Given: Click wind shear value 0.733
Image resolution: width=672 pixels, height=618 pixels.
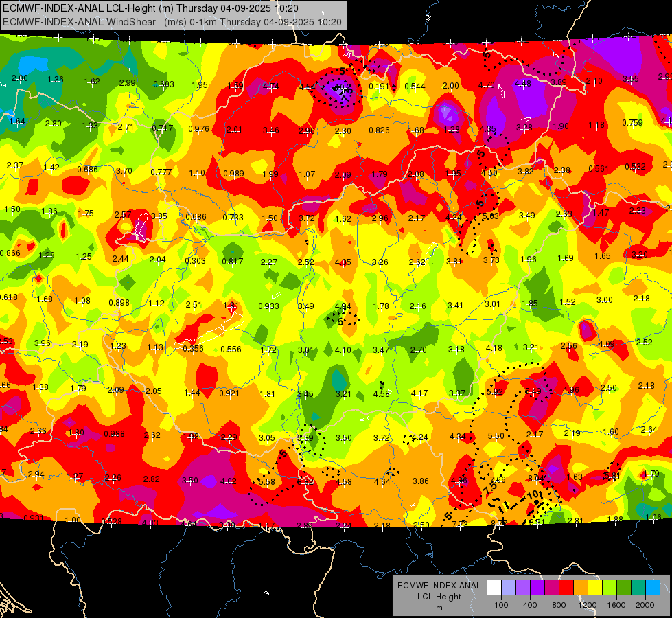Looking at the screenshot, I should click(x=233, y=218).
